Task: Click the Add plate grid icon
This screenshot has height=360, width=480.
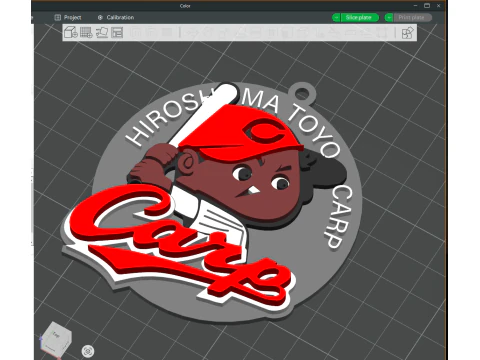Action: 86,32
